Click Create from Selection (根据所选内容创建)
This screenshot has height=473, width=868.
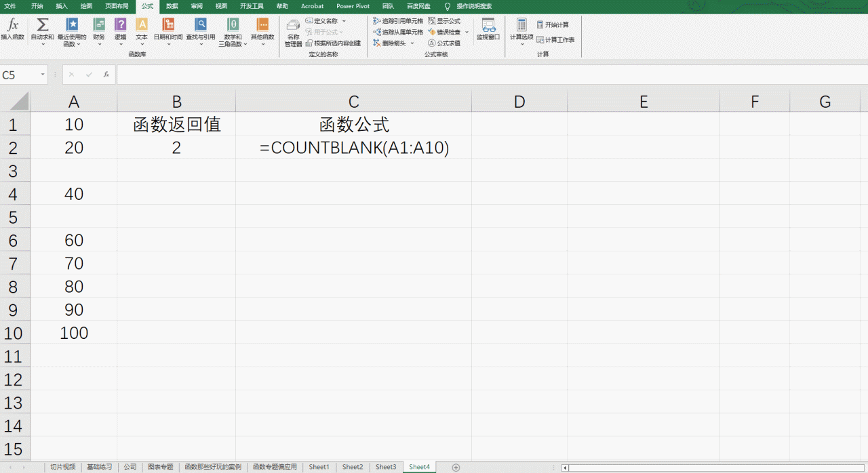[333, 43]
